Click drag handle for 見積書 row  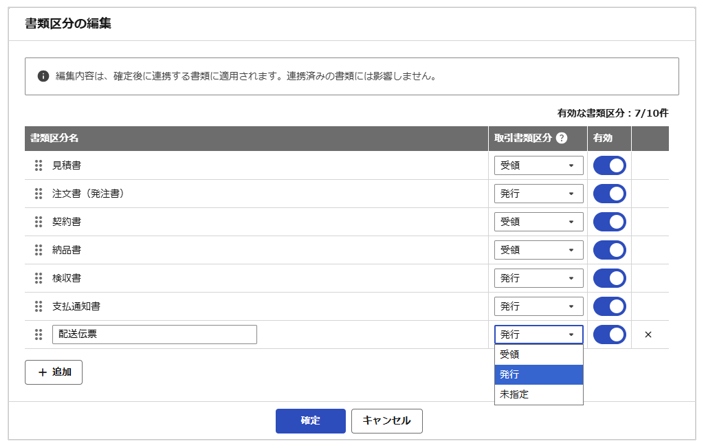39,165
